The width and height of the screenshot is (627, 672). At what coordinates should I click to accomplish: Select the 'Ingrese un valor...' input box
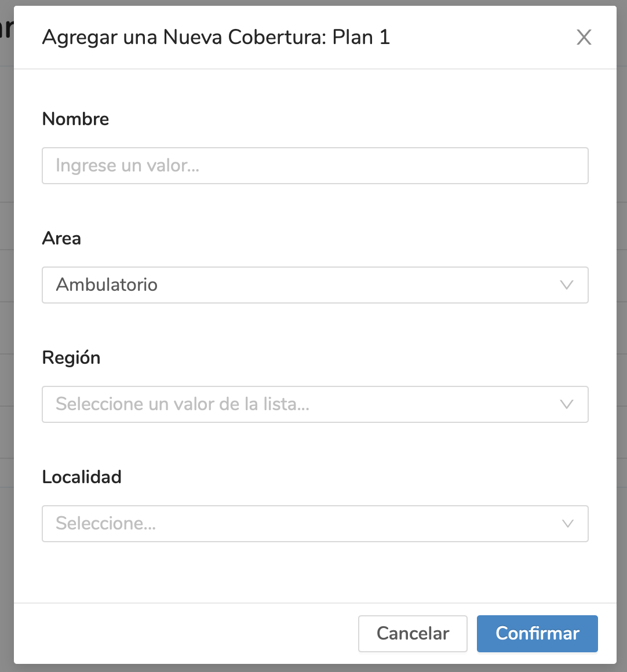(x=315, y=166)
